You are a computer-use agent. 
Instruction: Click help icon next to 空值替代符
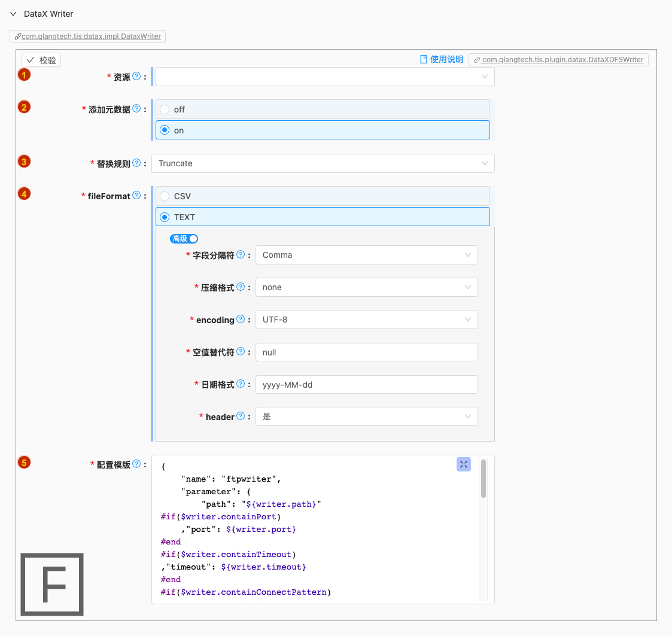(241, 351)
